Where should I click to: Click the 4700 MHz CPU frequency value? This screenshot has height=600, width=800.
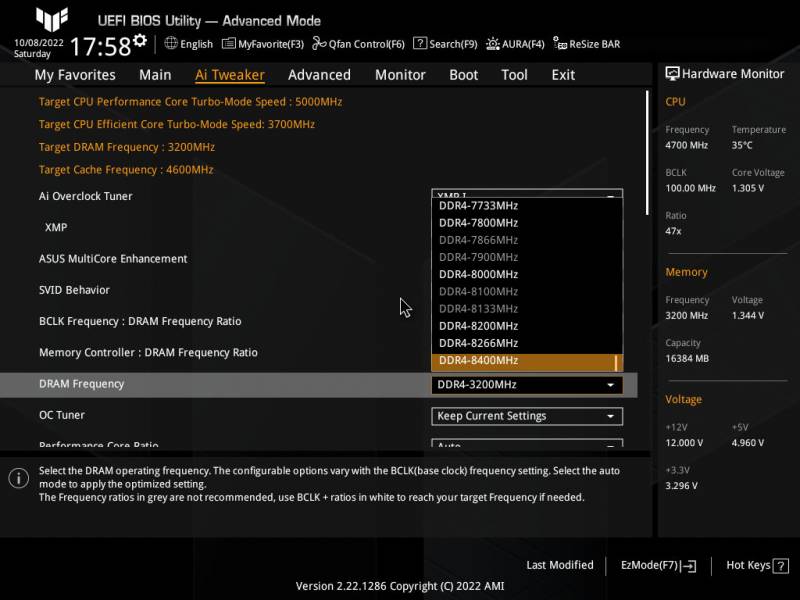pos(686,145)
